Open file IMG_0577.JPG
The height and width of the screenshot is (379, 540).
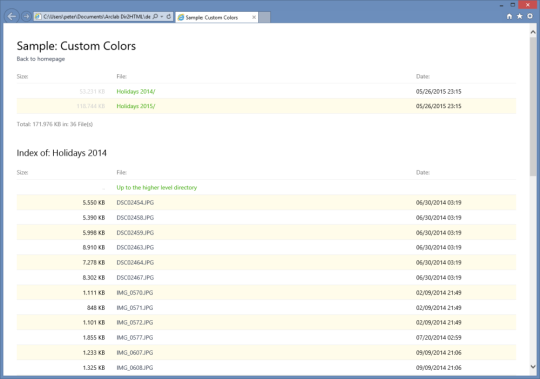(x=135, y=338)
